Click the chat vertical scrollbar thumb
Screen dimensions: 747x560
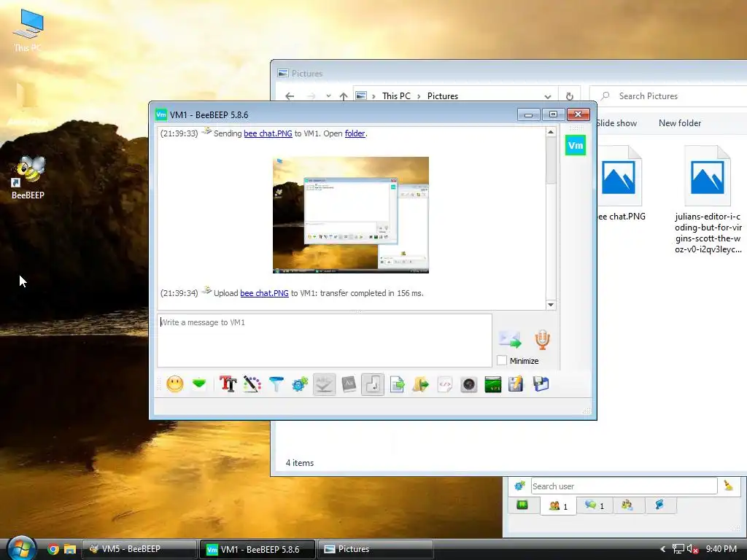coord(551,161)
